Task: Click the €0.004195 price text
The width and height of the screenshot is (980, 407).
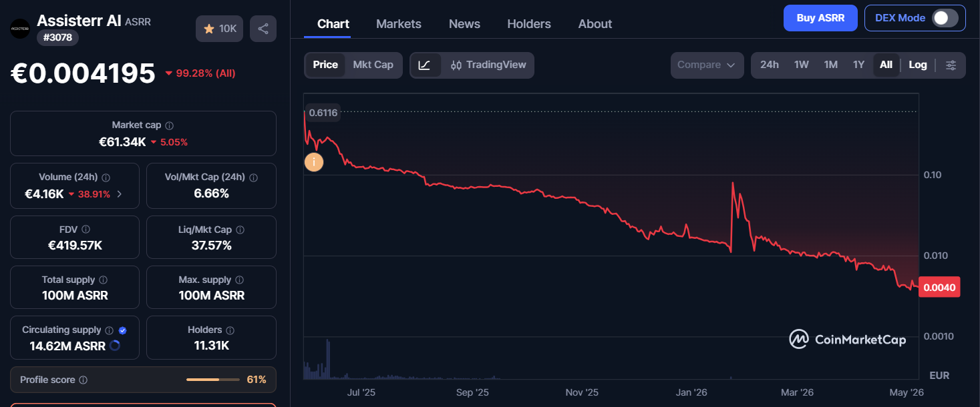Action: (x=83, y=73)
